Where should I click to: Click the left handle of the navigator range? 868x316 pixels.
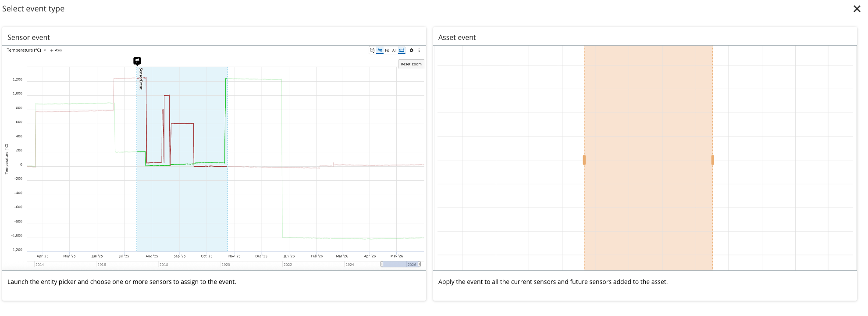tap(381, 264)
